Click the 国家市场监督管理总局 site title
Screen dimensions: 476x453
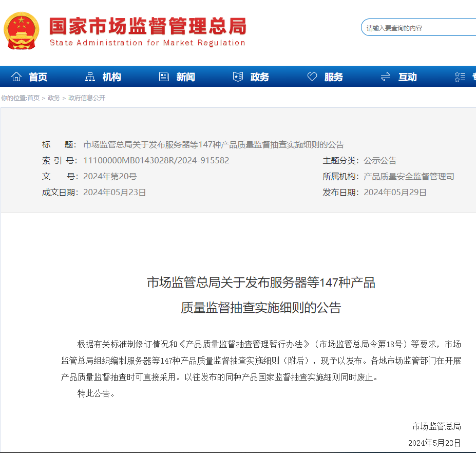[x=148, y=26]
